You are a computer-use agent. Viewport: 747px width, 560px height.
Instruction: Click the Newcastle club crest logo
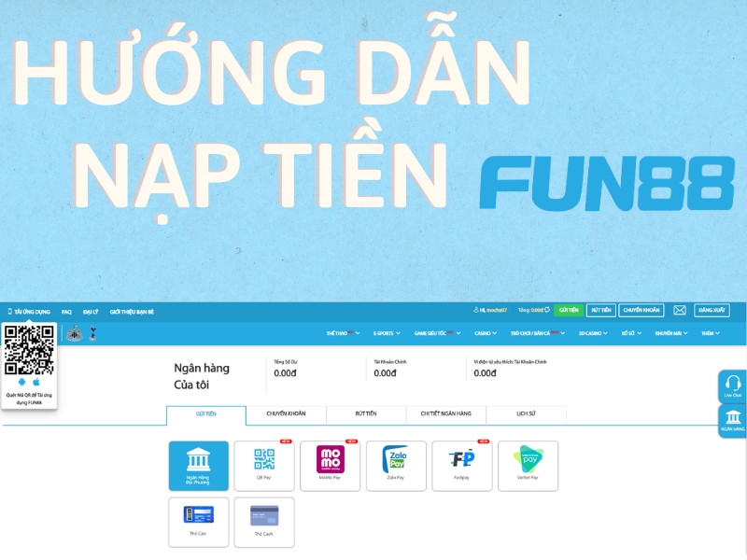pos(75,333)
